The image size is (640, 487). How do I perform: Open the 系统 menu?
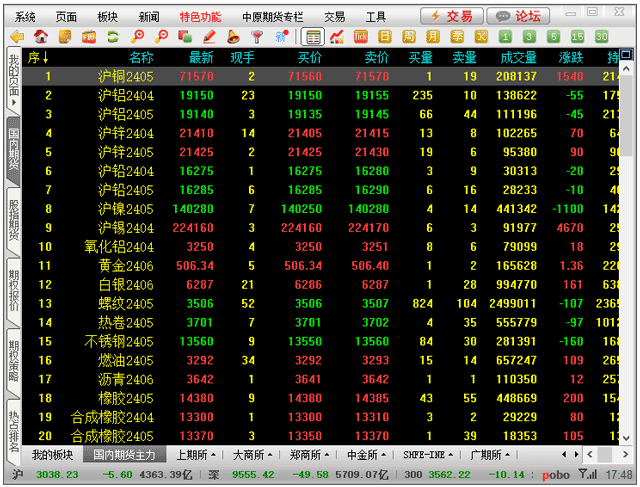(25, 17)
